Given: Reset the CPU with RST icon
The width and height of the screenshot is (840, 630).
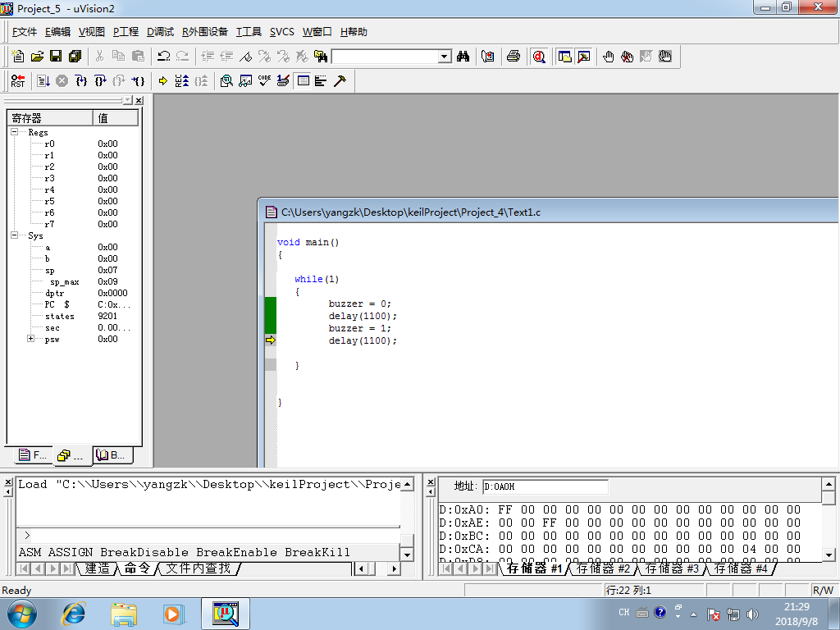Looking at the screenshot, I should point(18,81).
